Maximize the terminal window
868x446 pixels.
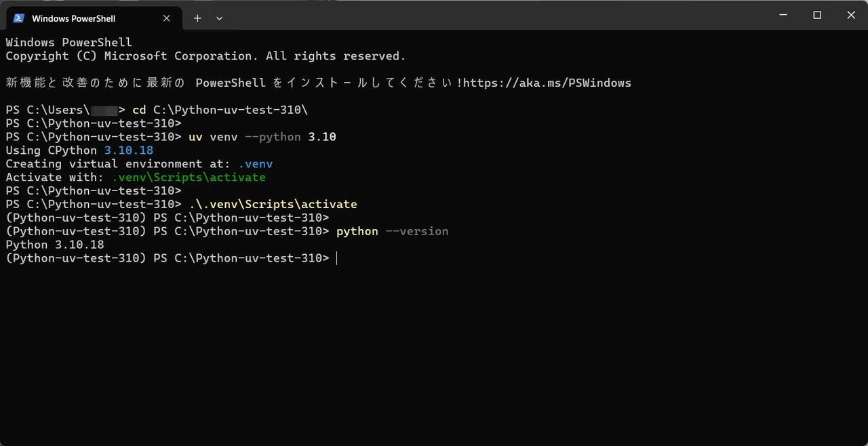coord(817,15)
